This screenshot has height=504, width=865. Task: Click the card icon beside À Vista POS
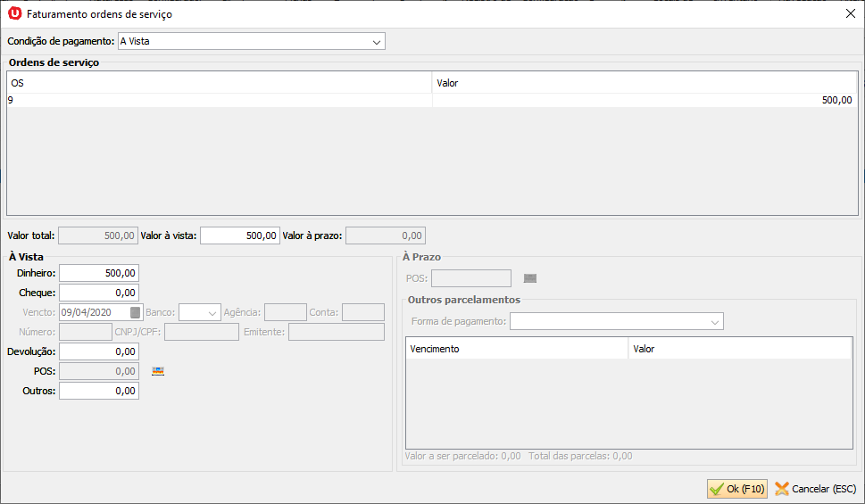click(x=158, y=371)
